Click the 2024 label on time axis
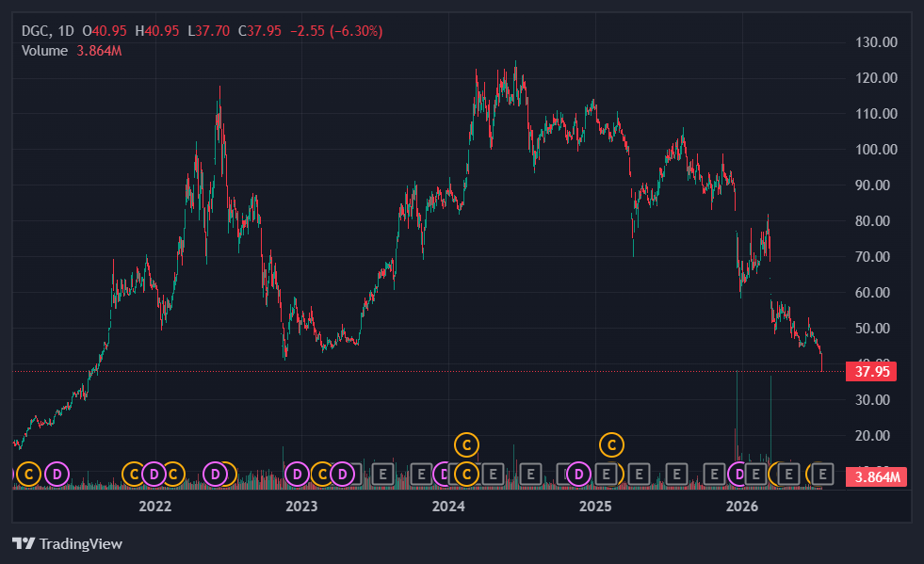Viewport: 924px width, 564px height. 448,507
